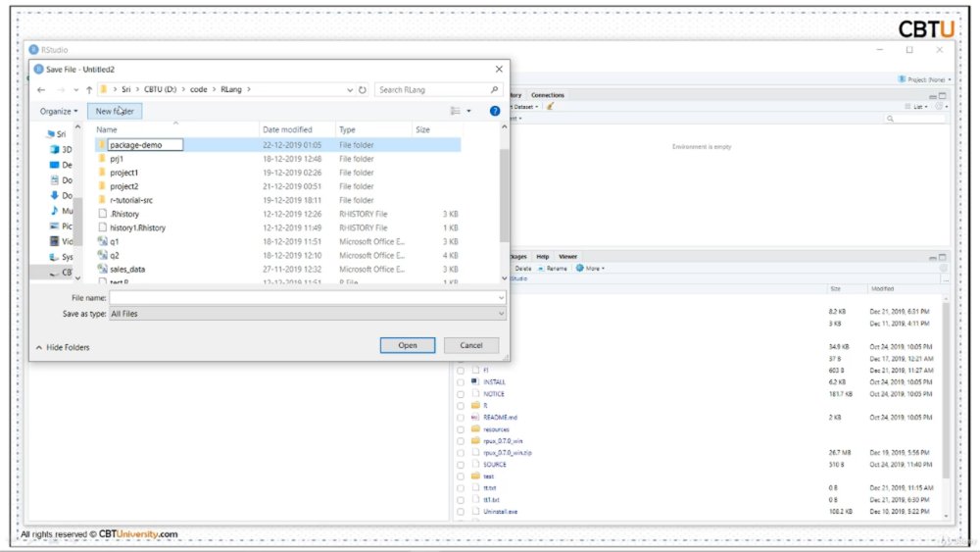This screenshot has width=980, height=552.
Task: Maximize the Files pane in RStudio
Action: point(943,257)
